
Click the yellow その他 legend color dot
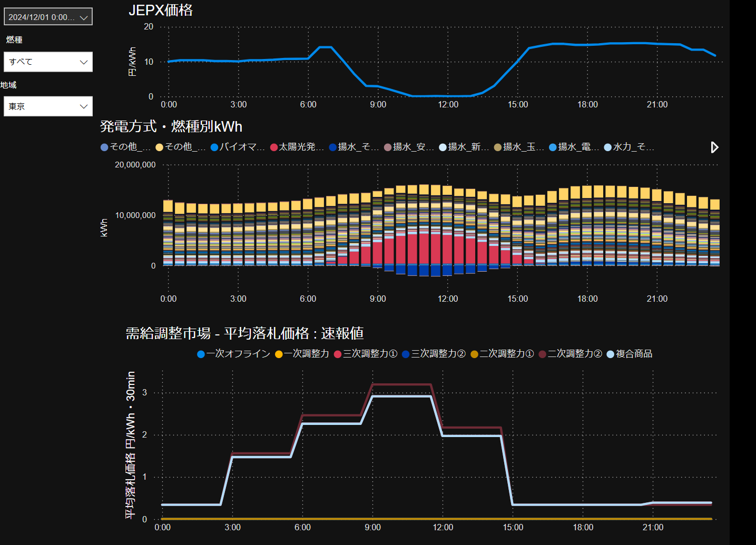(159, 147)
